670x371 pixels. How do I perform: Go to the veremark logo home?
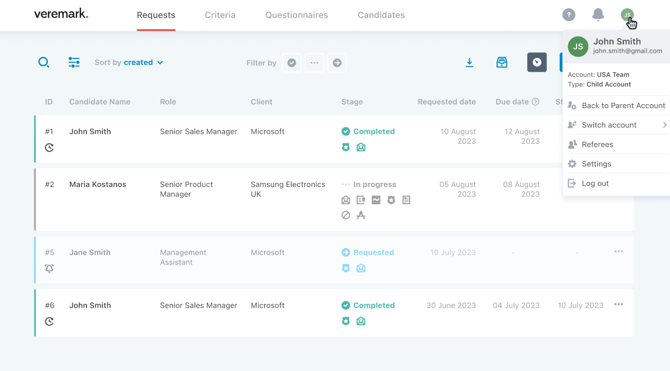click(x=61, y=14)
